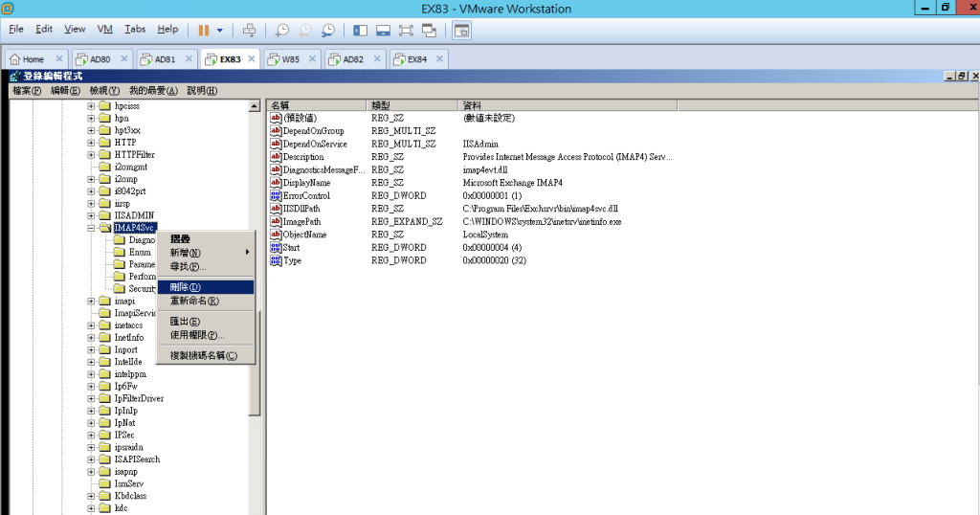Image resolution: width=980 pixels, height=515 pixels.
Task: Open the power options dropdown arrow
Action: point(220,30)
